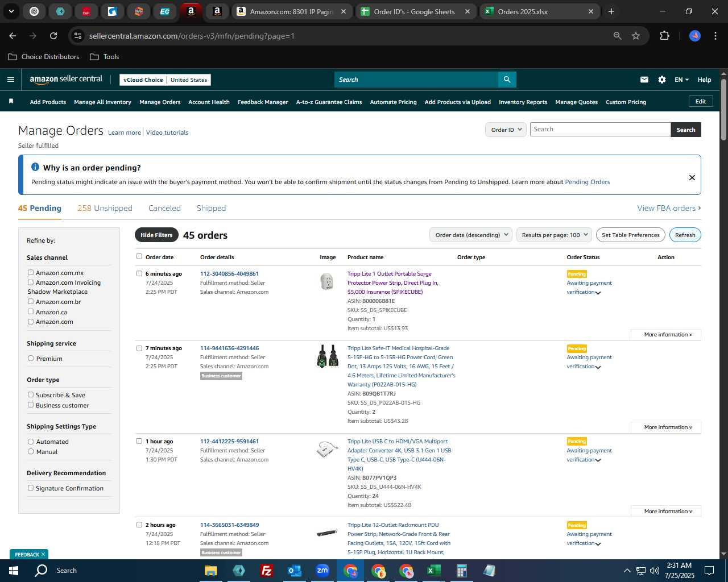Expand Awaiting payment verification for order 112-3040856-4049861
Image resolution: width=728 pixels, height=582 pixels.
pos(598,293)
